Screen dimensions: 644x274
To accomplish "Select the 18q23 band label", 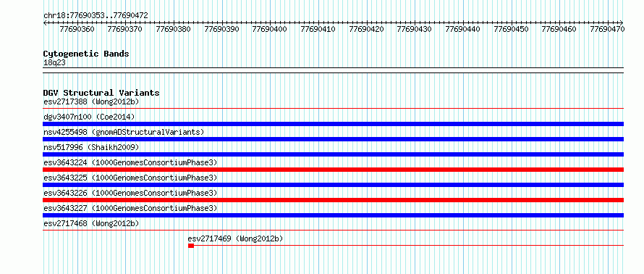I will tap(54, 62).
